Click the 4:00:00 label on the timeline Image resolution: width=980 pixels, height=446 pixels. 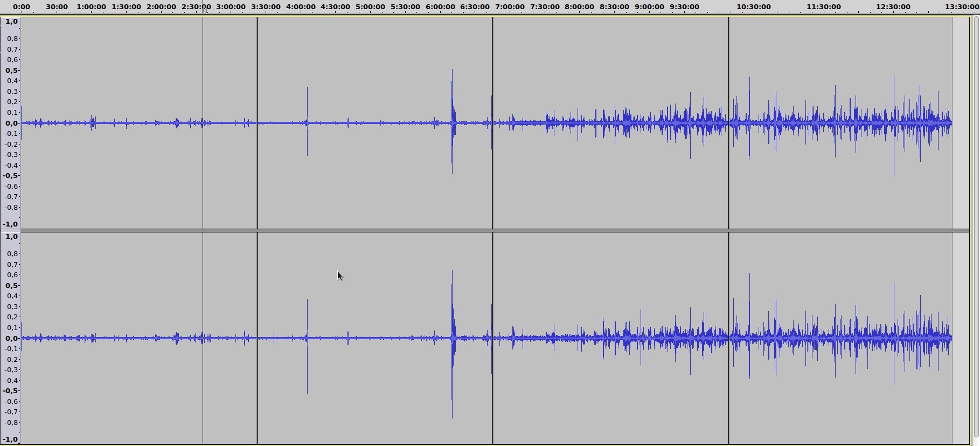click(301, 6)
